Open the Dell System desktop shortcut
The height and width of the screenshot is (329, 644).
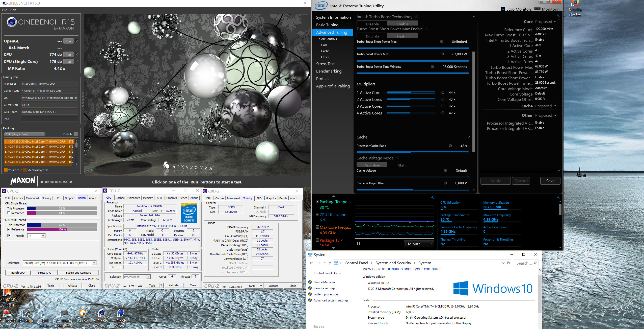(45, 318)
